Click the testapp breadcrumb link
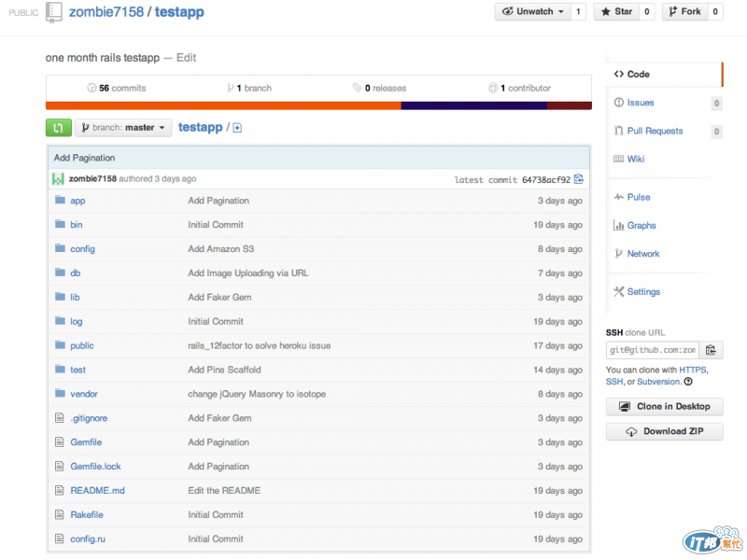This screenshot has width=747, height=560. [201, 128]
